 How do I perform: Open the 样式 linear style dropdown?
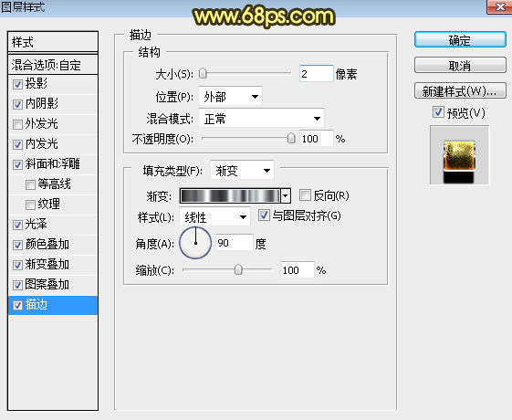point(214,217)
